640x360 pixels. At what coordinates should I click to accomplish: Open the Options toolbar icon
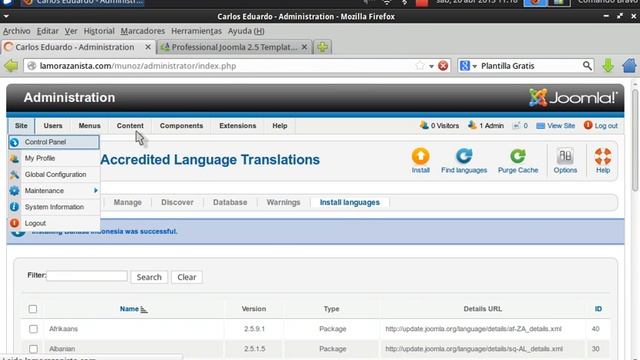[565, 157]
